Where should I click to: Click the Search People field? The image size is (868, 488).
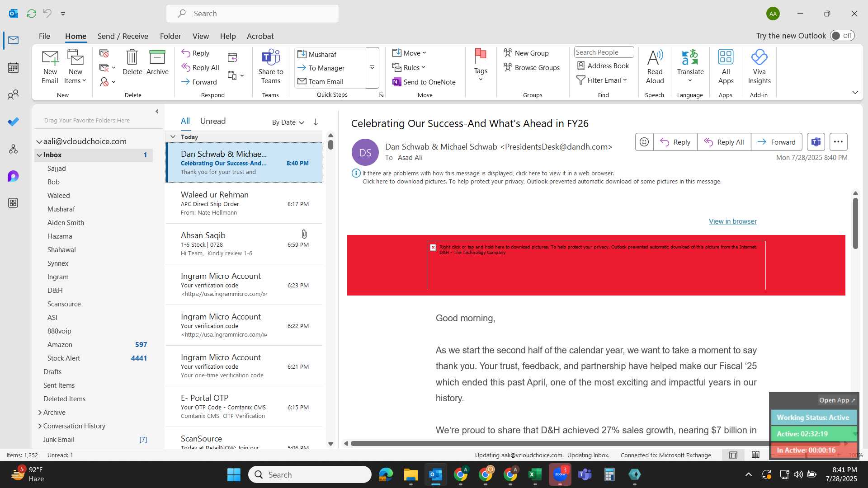tap(604, 52)
